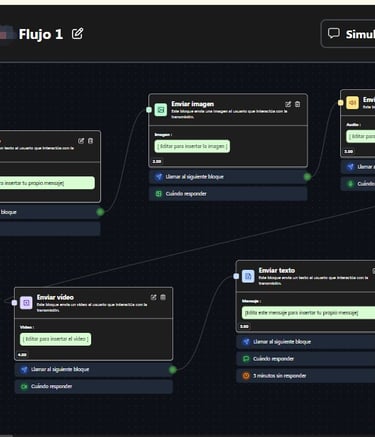Select the message field in Enviar texto block
Viewport: 375px width, 437px height.
click(x=308, y=313)
